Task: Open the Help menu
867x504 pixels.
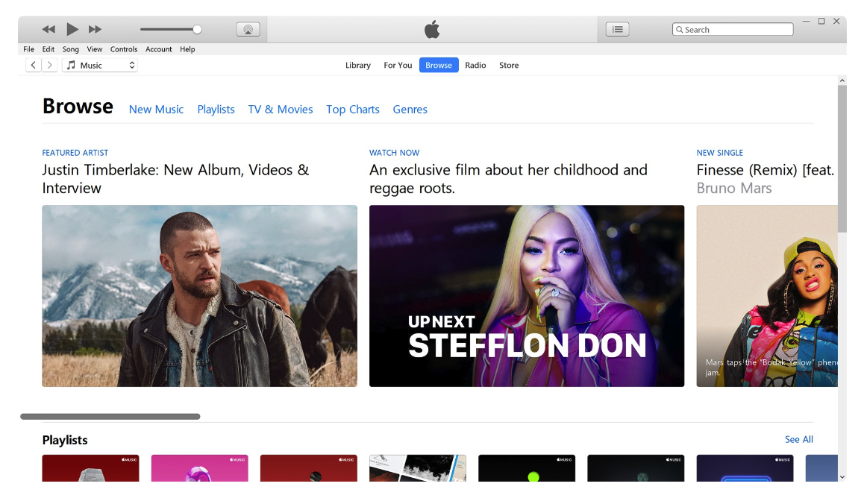Action: pyautogui.click(x=187, y=49)
